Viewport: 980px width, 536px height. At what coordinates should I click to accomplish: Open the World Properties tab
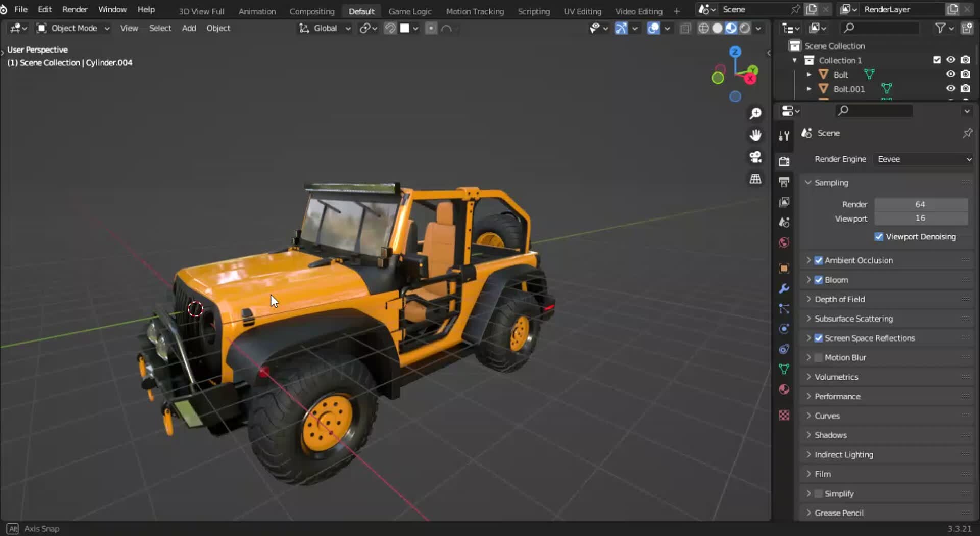[784, 242]
